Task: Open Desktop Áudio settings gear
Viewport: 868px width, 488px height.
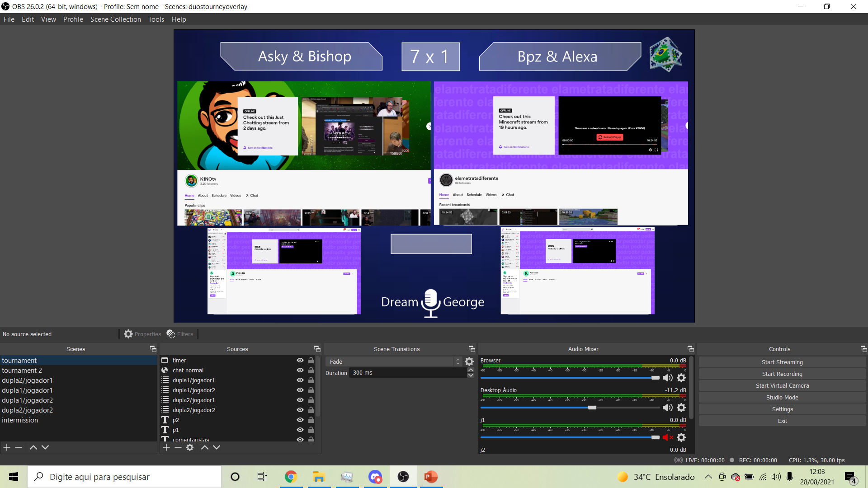Action: click(x=681, y=408)
